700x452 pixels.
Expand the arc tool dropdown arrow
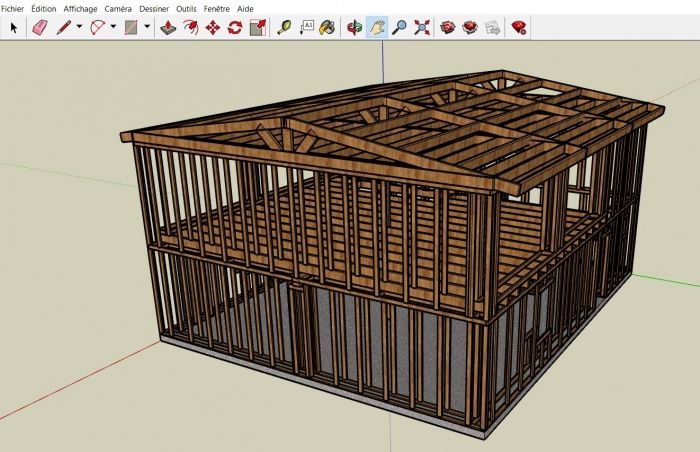click(113, 28)
